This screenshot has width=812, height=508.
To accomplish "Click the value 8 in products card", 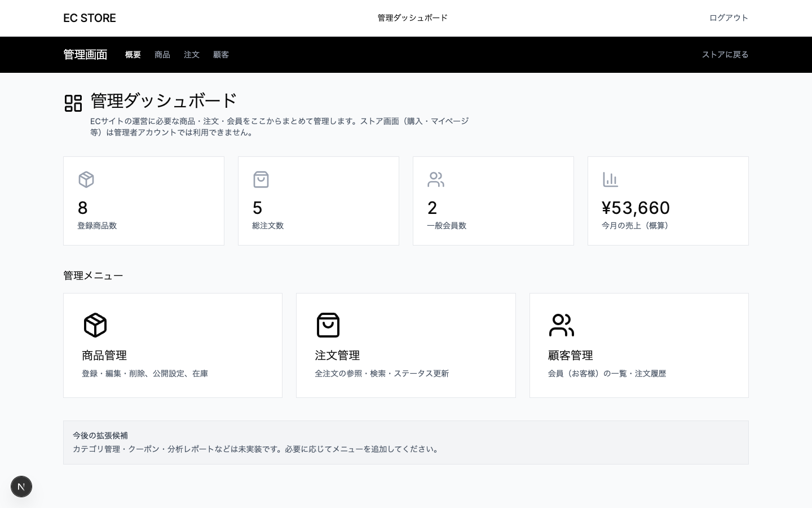I will [83, 208].
